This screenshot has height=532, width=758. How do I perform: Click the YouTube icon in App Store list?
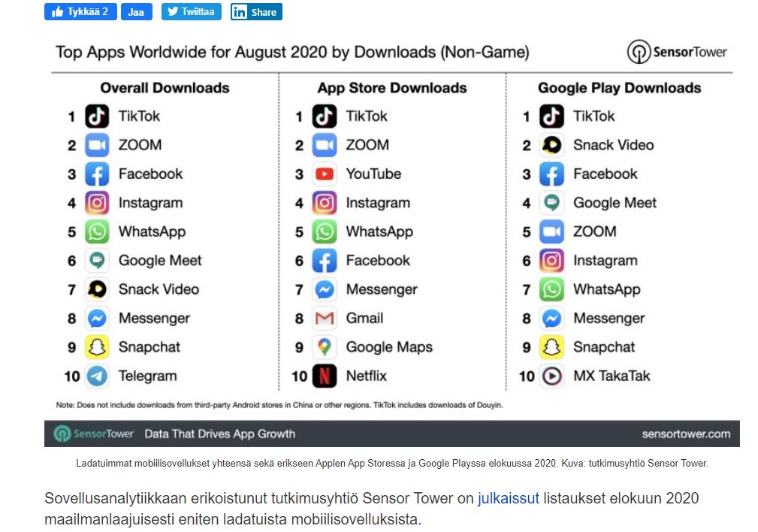[x=325, y=174]
